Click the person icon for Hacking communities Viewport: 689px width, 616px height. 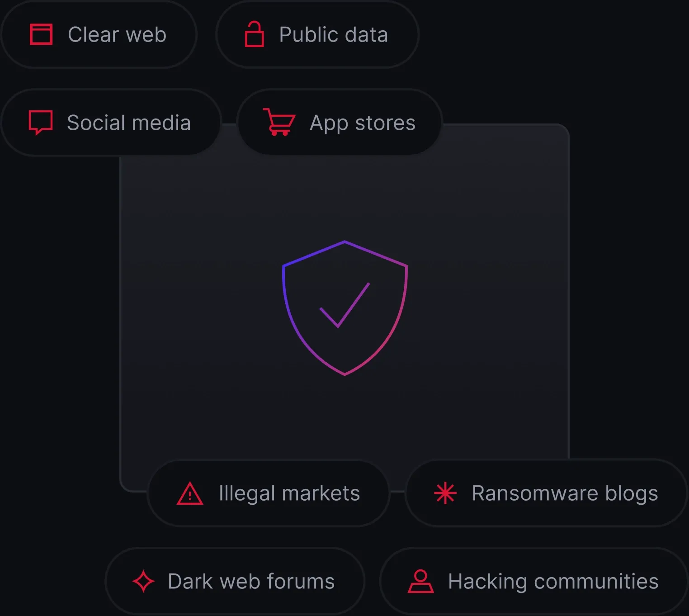pyautogui.click(x=421, y=581)
